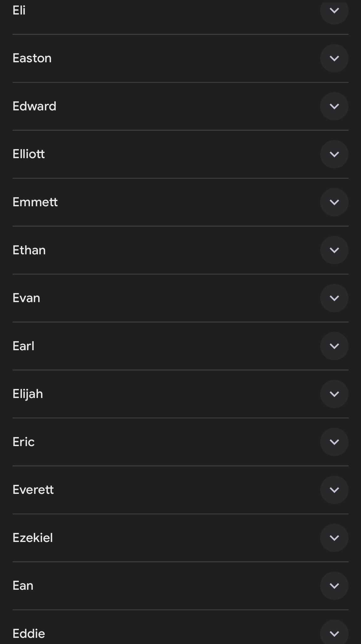Screen dimensions: 361x644
Task: Open the Evan expander chevron
Action: coord(334,298)
